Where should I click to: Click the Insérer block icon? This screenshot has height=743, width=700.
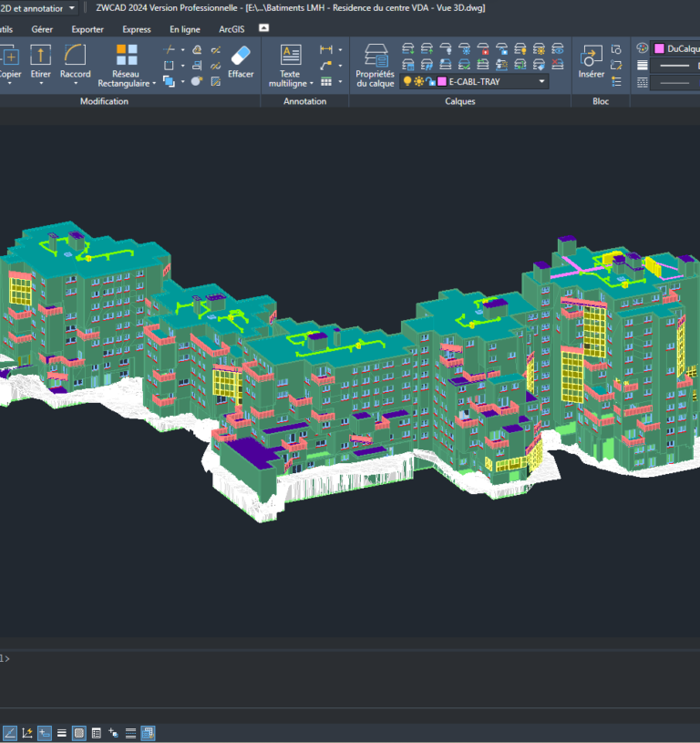pos(591,62)
